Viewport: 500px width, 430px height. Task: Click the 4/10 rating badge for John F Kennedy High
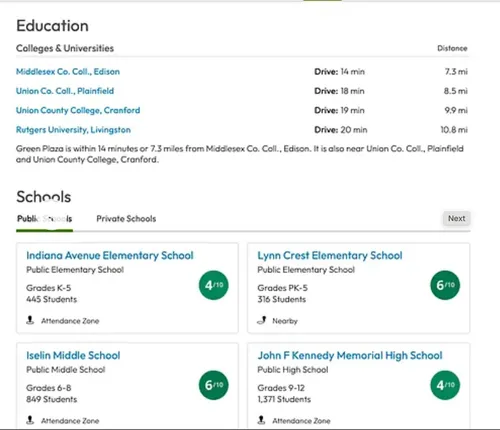(445, 385)
